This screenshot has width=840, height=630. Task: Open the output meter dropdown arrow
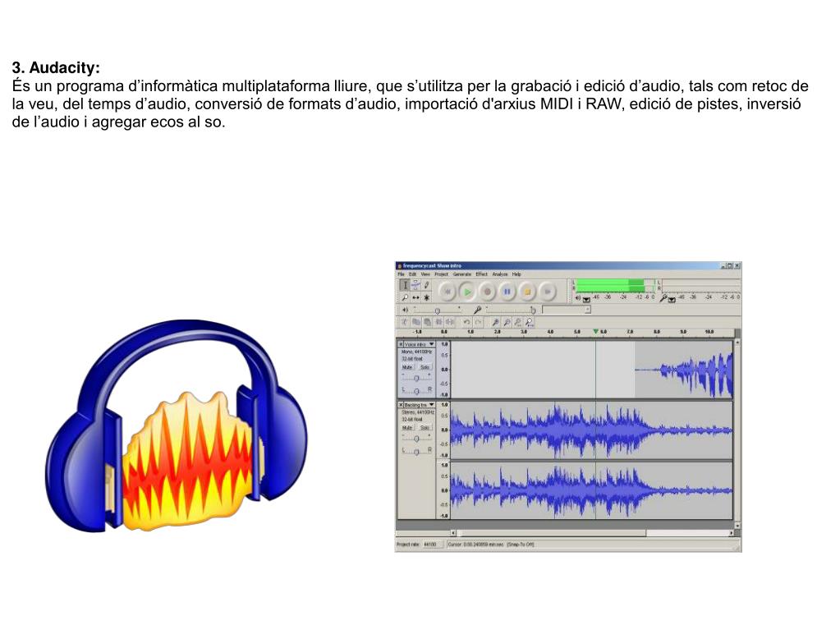[x=586, y=300]
